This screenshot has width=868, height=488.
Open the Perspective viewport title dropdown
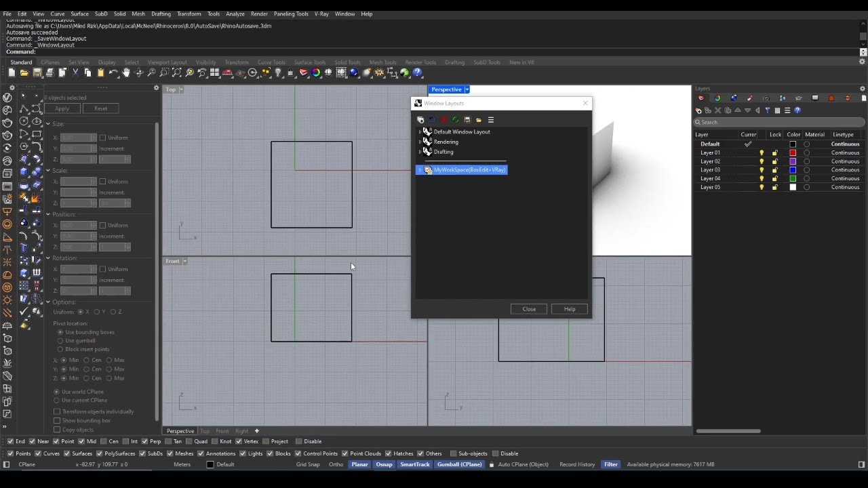click(x=466, y=89)
